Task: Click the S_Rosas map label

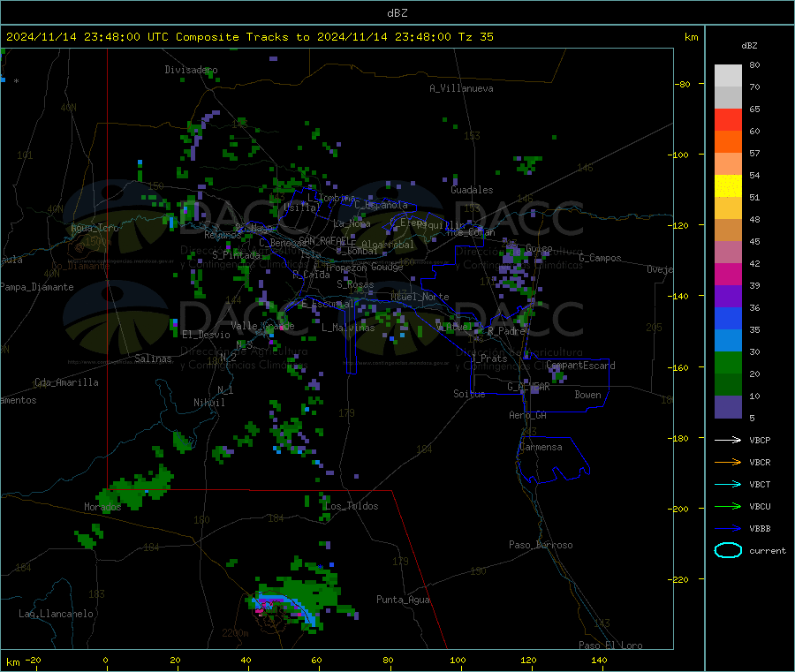Action: click(x=355, y=284)
